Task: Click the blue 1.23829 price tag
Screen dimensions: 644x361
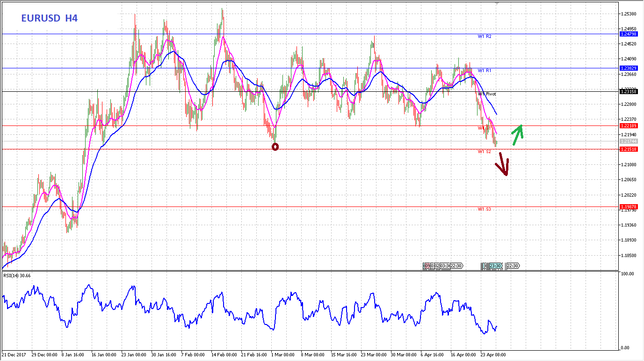Action: 629,68
